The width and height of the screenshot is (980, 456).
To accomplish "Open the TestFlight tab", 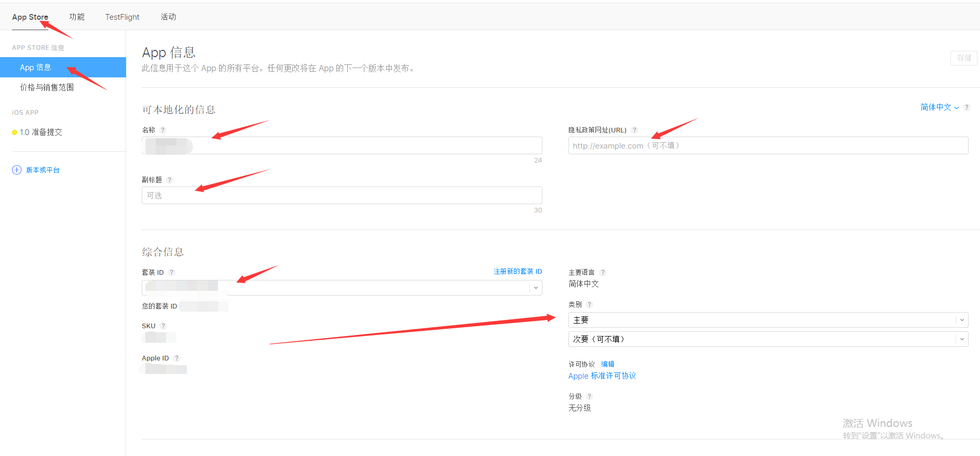I will pyautogui.click(x=122, y=17).
